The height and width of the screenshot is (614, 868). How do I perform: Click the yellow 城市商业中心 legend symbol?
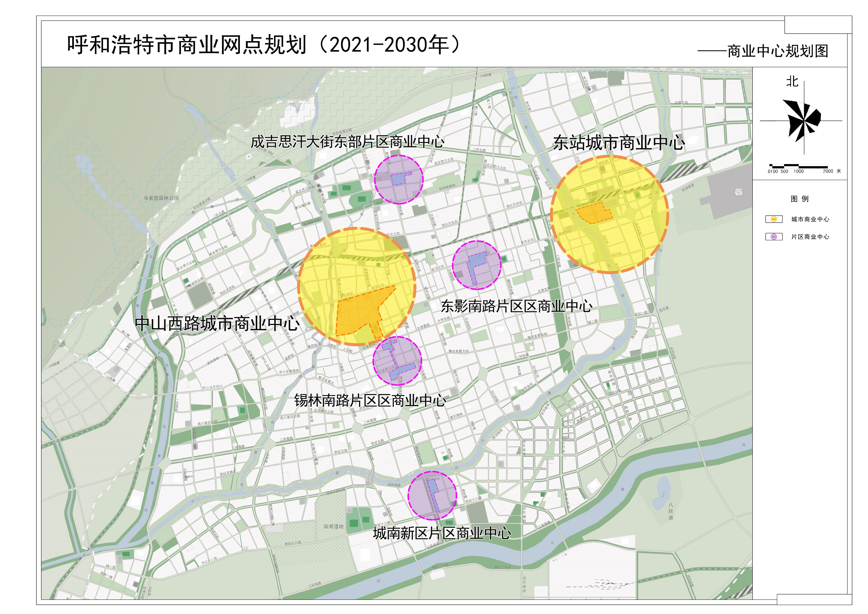pos(774,219)
